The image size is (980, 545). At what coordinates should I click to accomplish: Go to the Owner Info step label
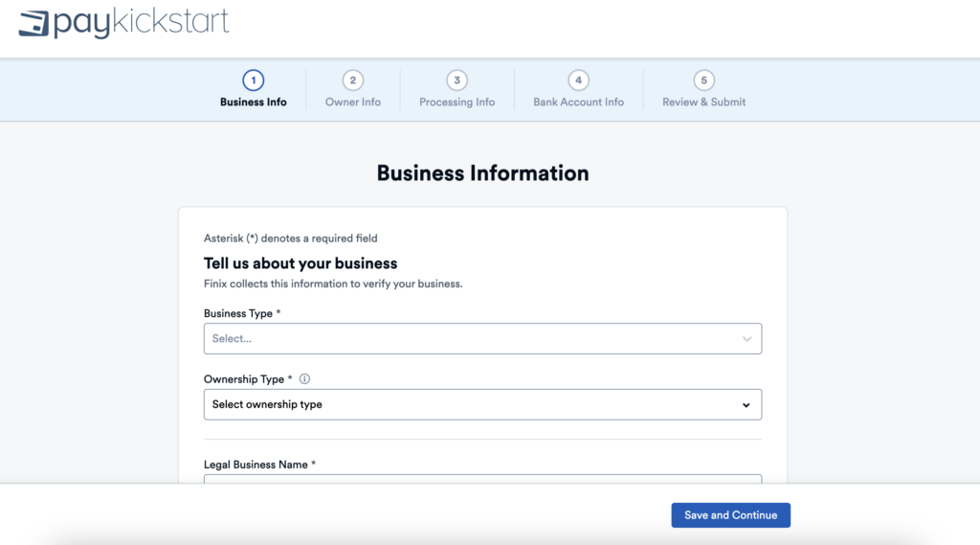352,102
